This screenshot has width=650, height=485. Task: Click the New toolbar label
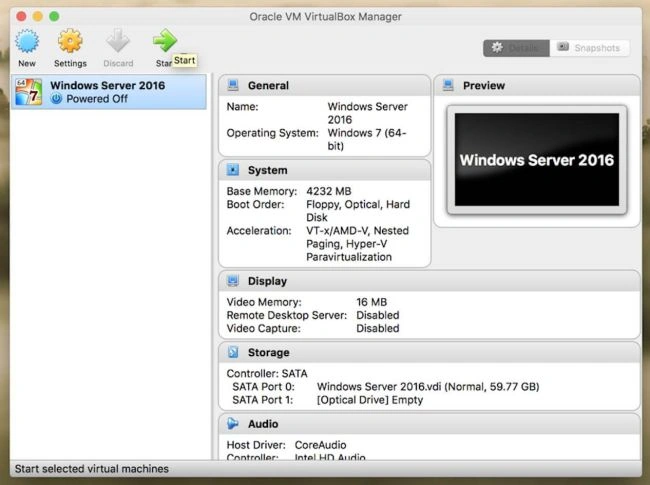coord(27,63)
